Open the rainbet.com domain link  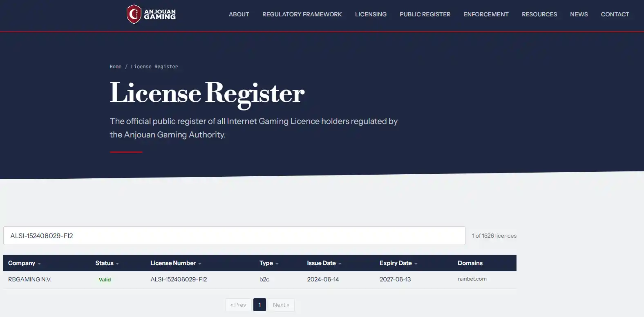(472, 279)
